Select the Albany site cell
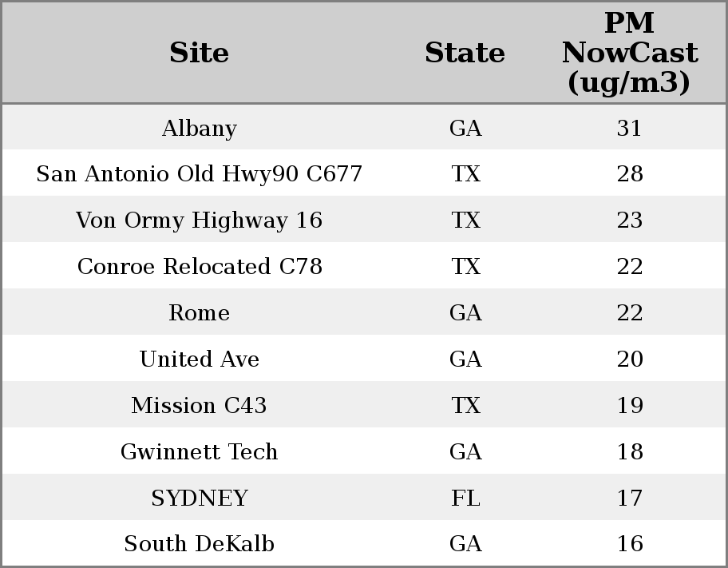Viewport: 728px width, 568px height. (199, 128)
